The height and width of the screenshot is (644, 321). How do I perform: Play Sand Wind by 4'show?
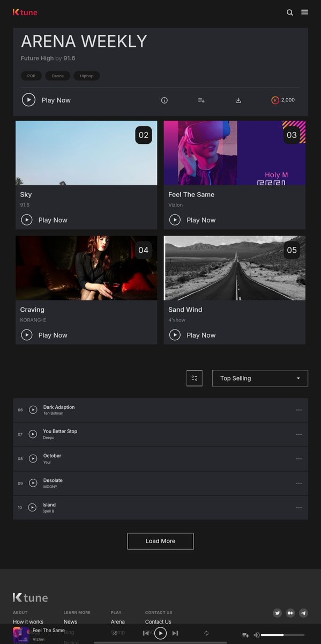click(175, 335)
